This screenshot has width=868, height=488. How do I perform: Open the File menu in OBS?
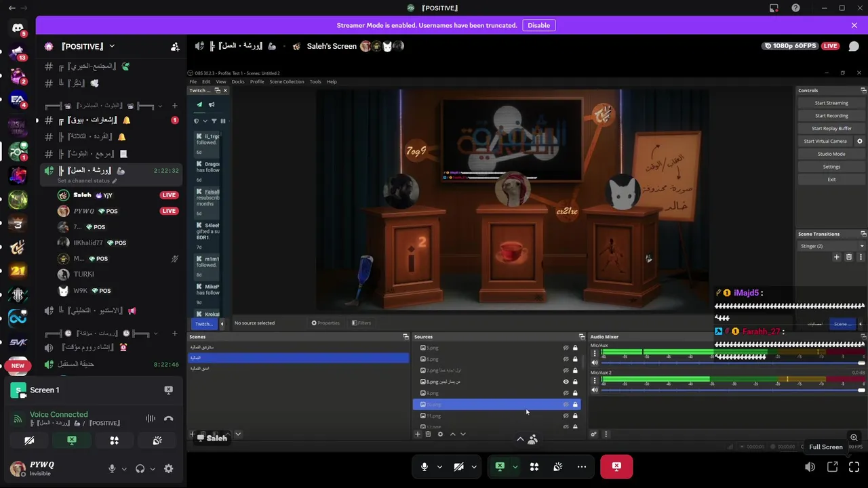[193, 81]
